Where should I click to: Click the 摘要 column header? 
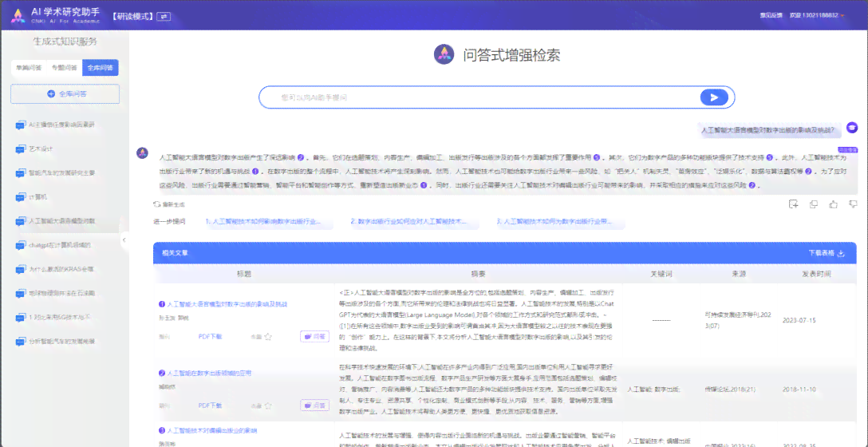click(479, 274)
